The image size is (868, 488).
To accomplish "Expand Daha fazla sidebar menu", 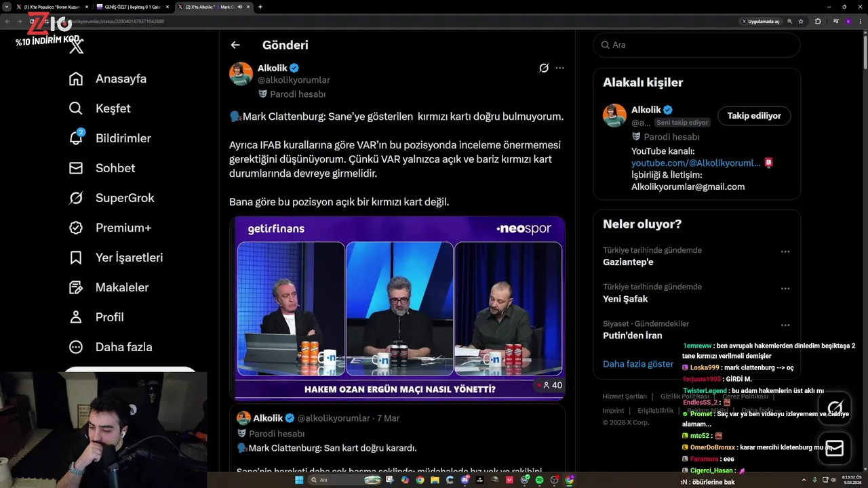I will coord(111,347).
